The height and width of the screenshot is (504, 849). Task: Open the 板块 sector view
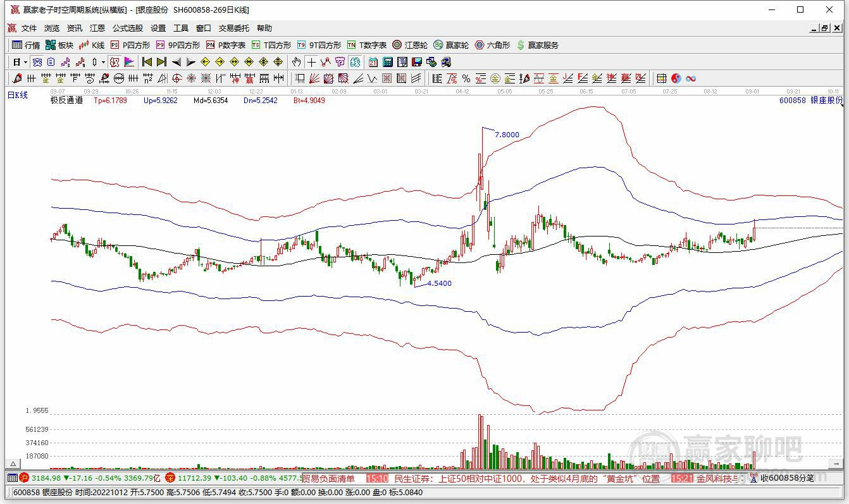(59, 45)
